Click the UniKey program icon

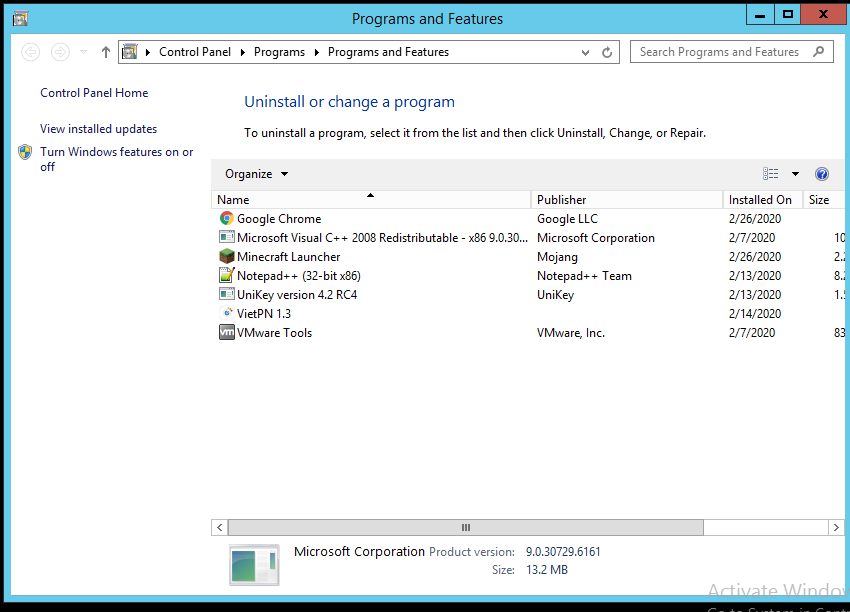(227, 294)
